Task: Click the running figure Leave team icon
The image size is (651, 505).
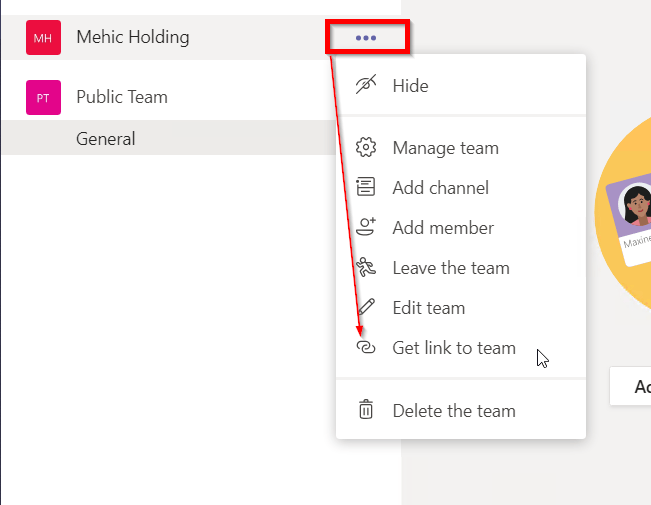Action: pos(366,268)
